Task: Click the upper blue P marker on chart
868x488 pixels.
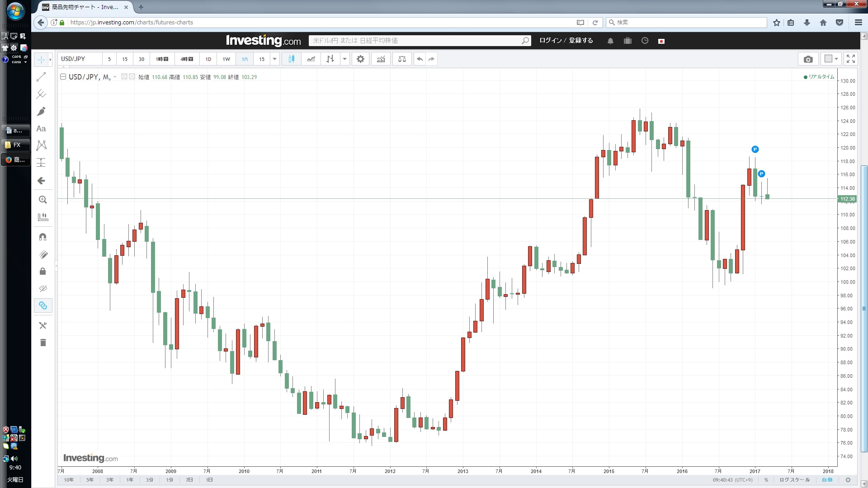Action: (x=755, y=150)
